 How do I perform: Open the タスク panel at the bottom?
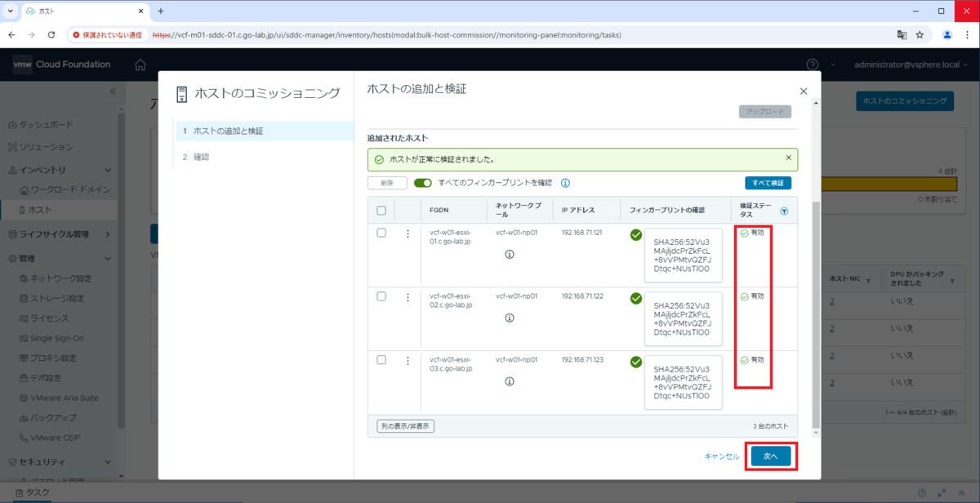tap(33, 493)
